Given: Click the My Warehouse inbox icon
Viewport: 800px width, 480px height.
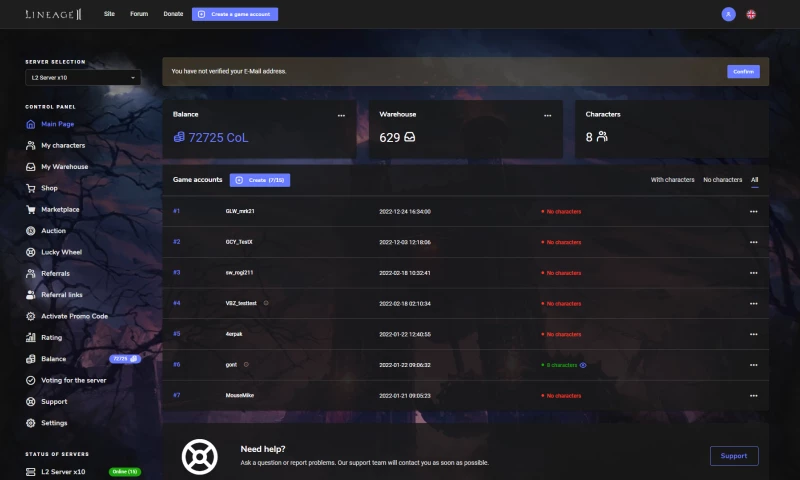Looking at the screenshot, I should [31, 167].
